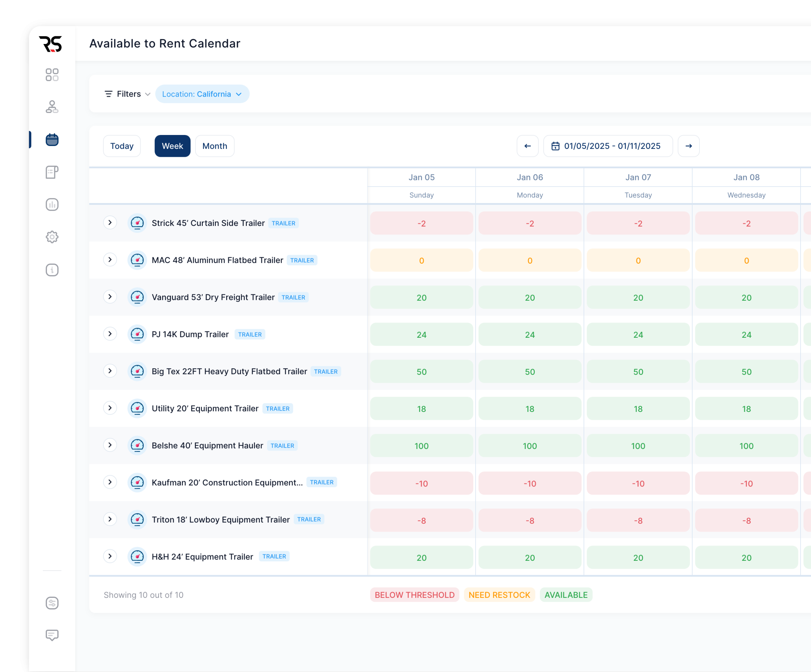The width and height of the screenshot is (811, 672).
Task: Open the info icon in the sidebar
Action: pyautogui.click(x=52, y=270)
